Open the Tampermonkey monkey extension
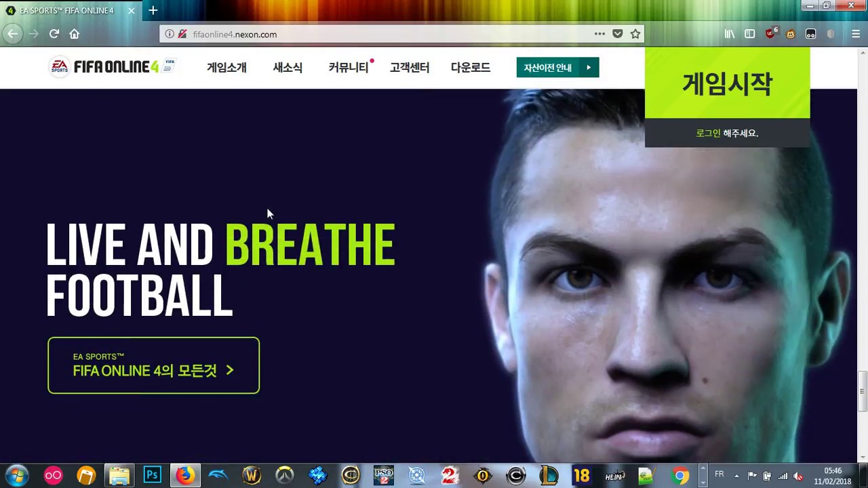This screenshot has height=488, width=868. 791,34
